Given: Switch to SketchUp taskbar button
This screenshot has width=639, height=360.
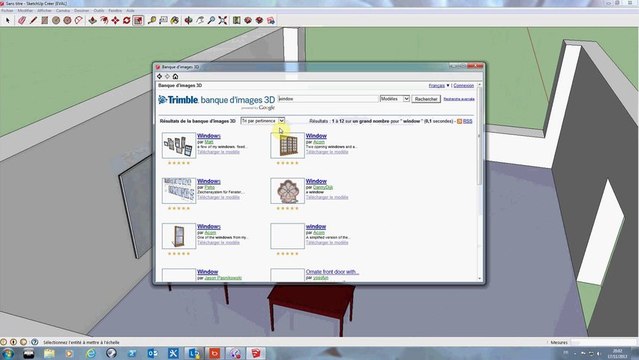Looking at the screenshot, I should 256,353.
